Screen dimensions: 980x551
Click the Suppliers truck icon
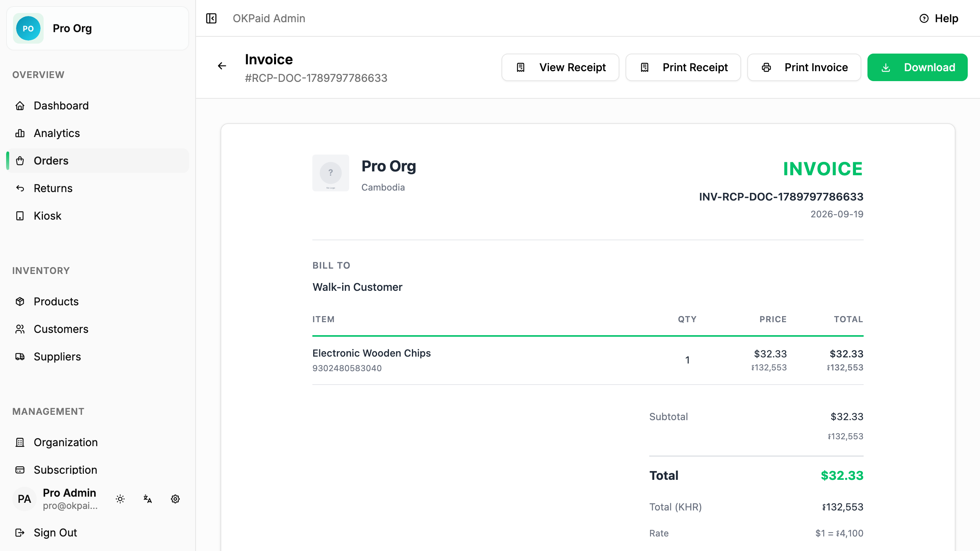[x=20, y=357]
